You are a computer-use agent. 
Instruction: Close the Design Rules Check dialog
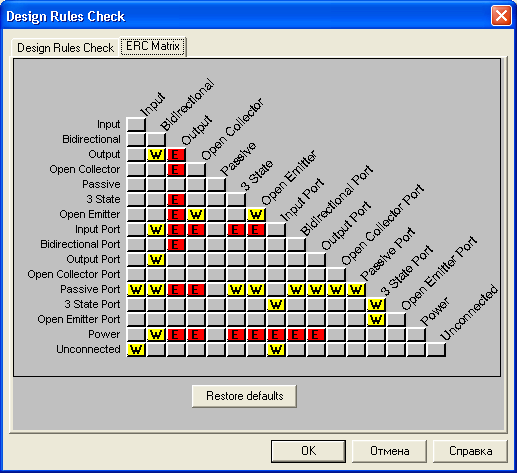(501, 16)
